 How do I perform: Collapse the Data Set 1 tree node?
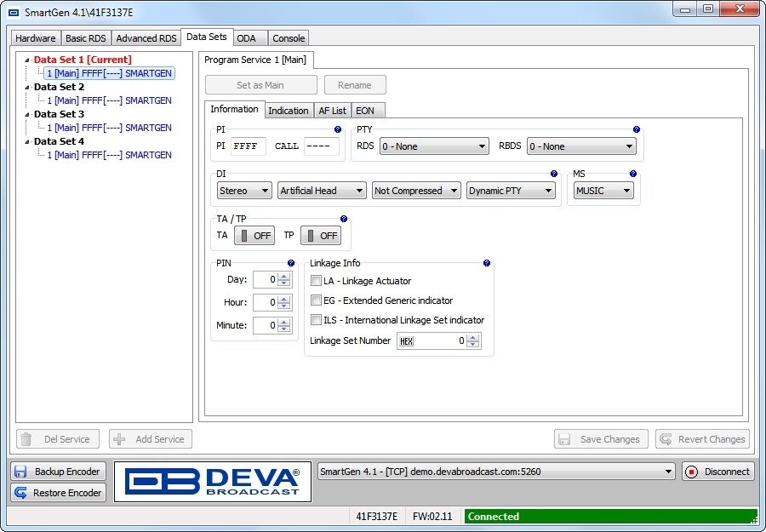[x=26, y=60]
